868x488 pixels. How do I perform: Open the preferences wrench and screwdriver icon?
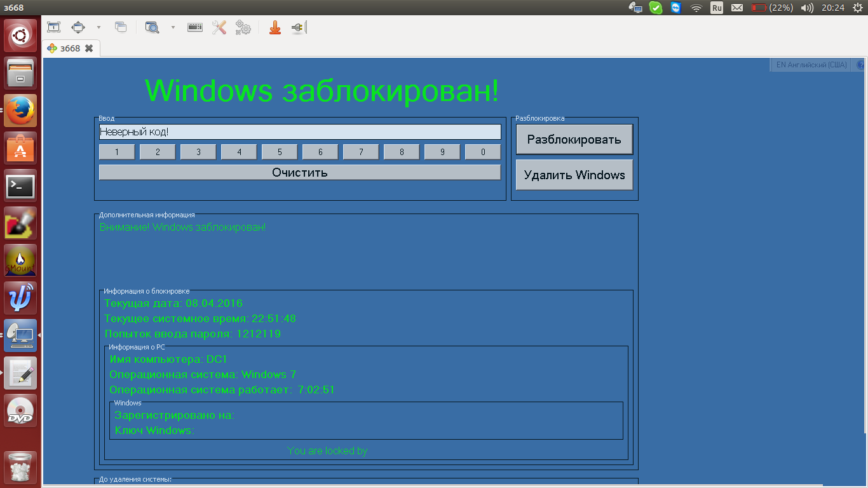[219, 27]
